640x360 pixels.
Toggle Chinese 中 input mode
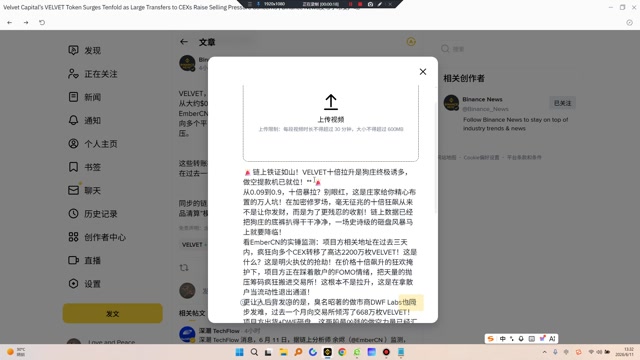502,339
